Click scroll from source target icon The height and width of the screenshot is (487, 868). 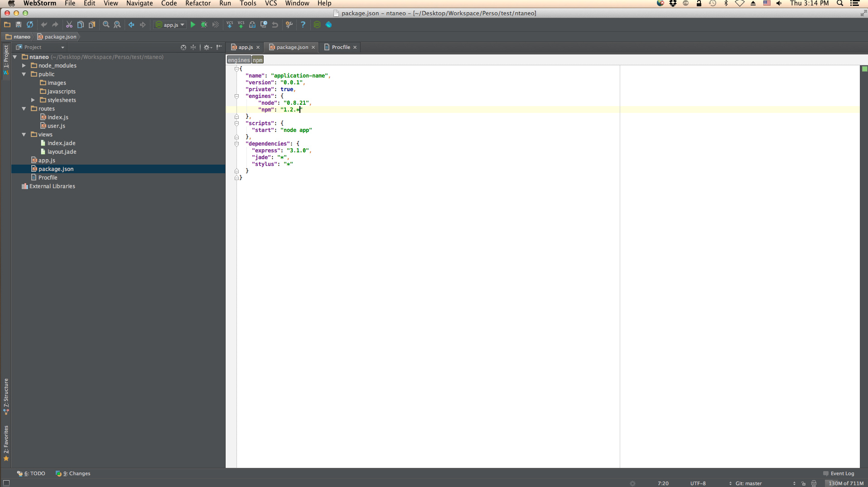pos(183,47)
